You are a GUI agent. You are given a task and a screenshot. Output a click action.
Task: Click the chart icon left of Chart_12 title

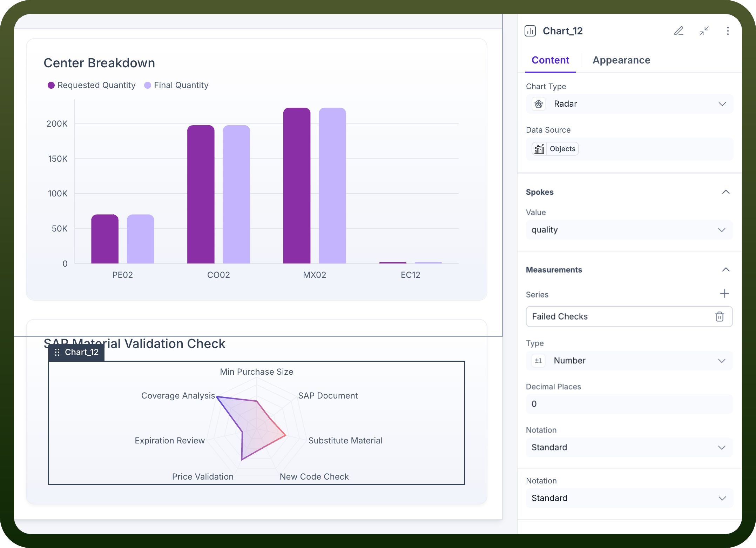click(530, 31)
